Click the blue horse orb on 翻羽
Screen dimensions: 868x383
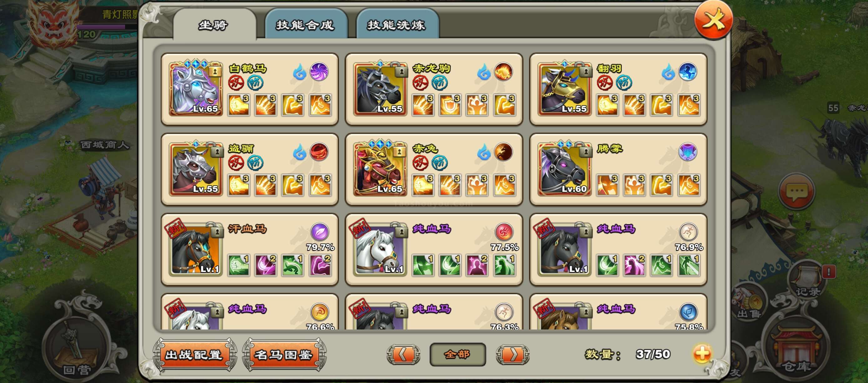tap(688, 71)
